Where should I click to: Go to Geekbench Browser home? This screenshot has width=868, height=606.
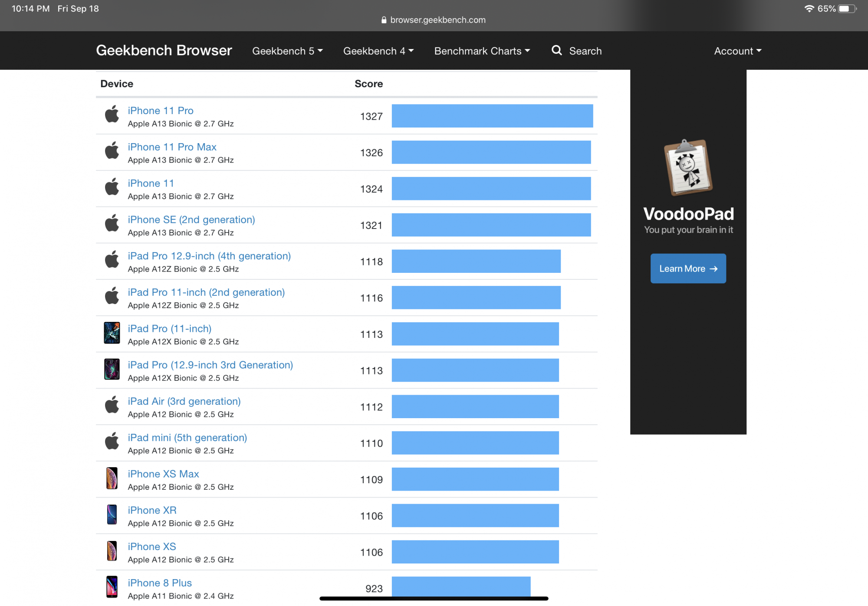164,50
